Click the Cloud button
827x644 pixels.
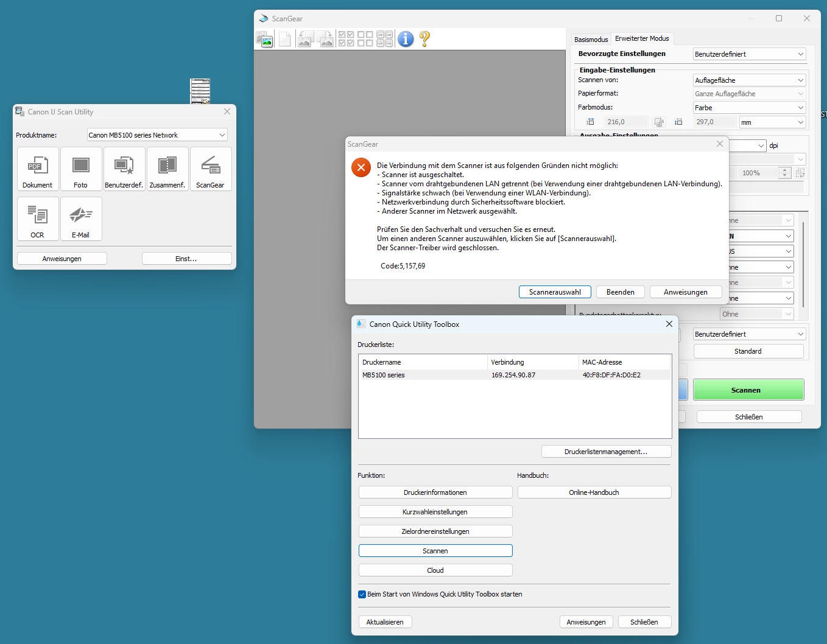(435, 570)
